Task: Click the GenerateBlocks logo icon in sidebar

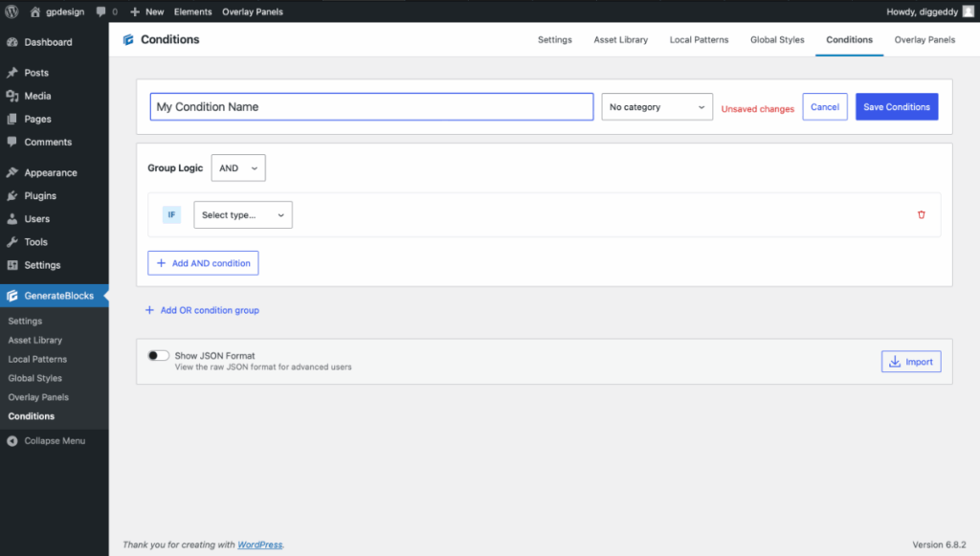Action: 11,296
